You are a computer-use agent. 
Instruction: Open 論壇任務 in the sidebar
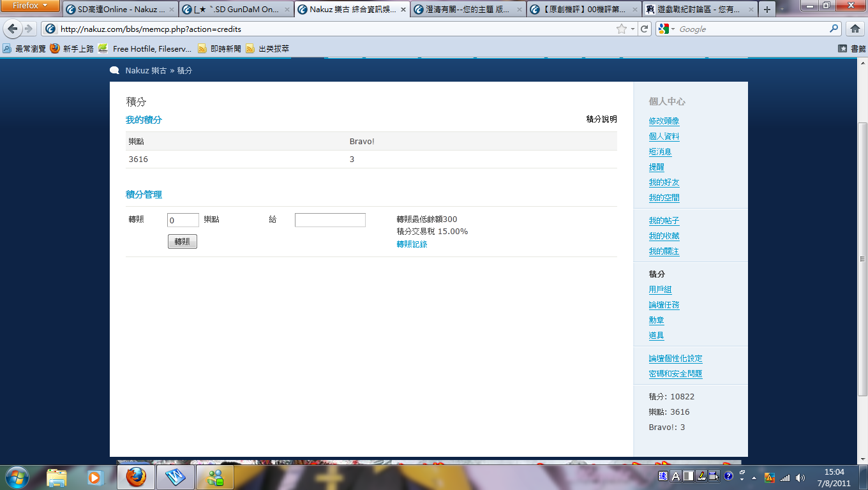[x=664, y=305]
